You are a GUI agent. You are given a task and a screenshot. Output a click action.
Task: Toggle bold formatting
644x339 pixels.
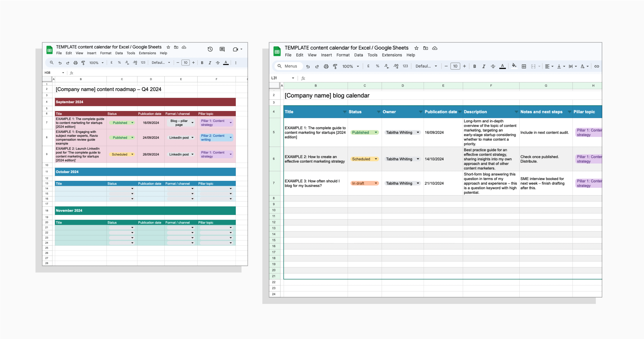pyautogui.click(x=475, y=66)
